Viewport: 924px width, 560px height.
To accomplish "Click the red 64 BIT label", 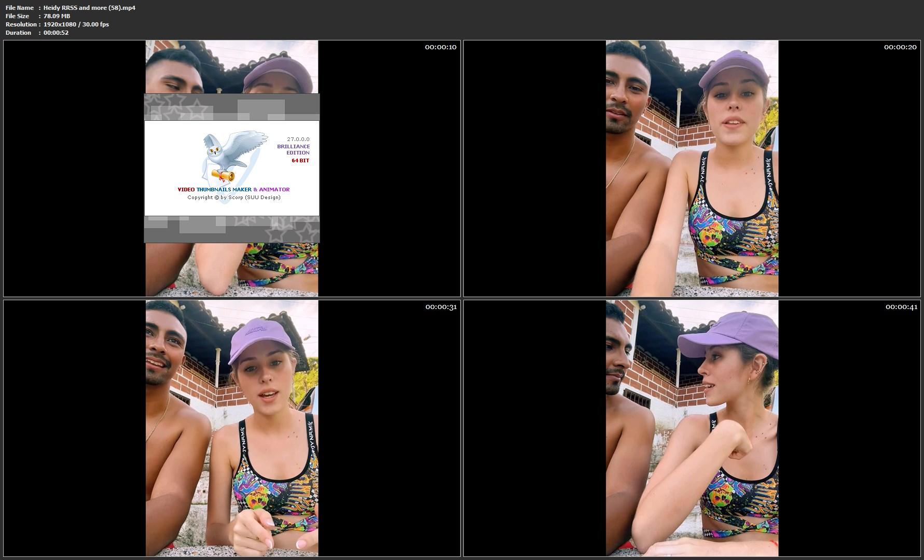I will 300,161.
